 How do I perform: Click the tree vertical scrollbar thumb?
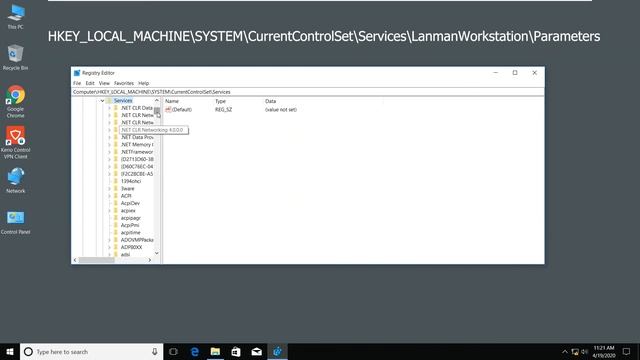click(157, 111)
